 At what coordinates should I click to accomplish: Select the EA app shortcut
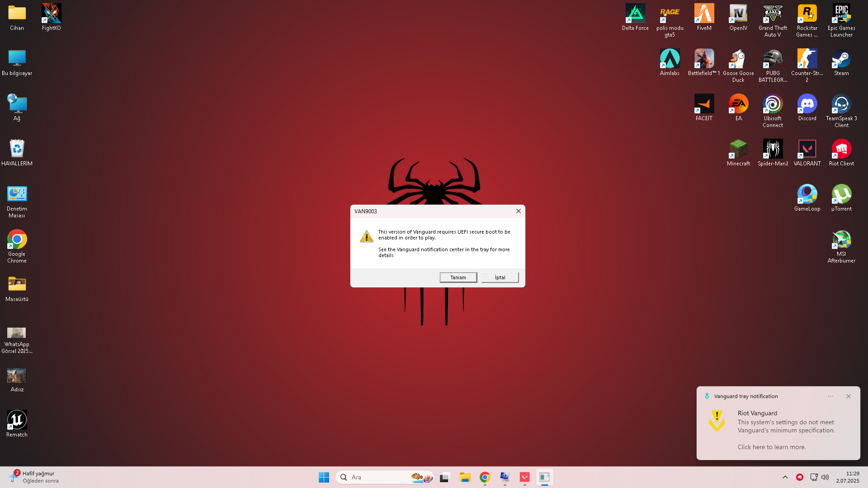tap(738, 108)
